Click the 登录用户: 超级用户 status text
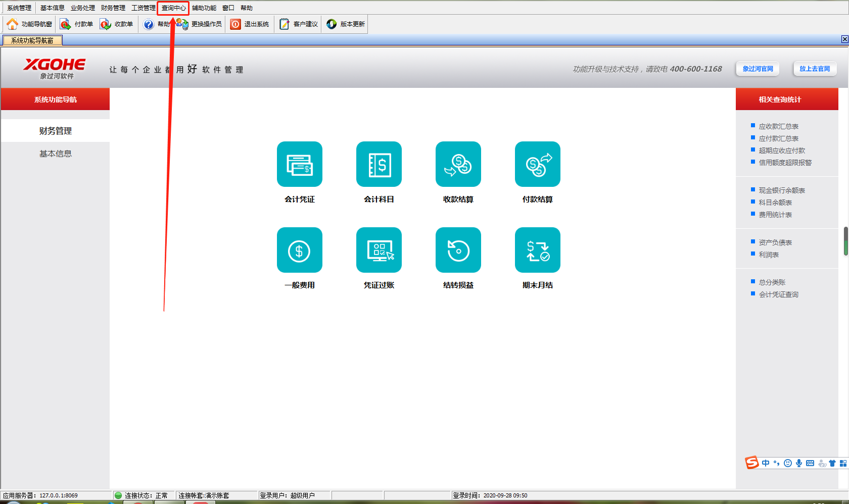 point(287,495)
